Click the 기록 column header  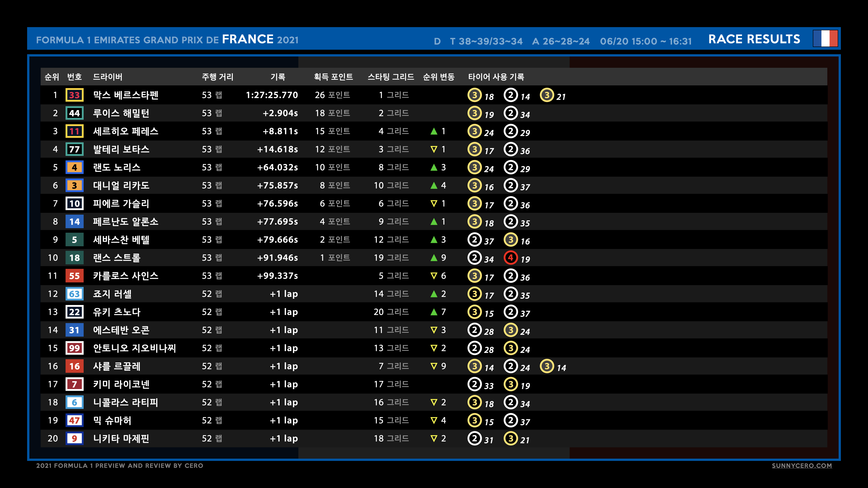click(x=278, y=77)
